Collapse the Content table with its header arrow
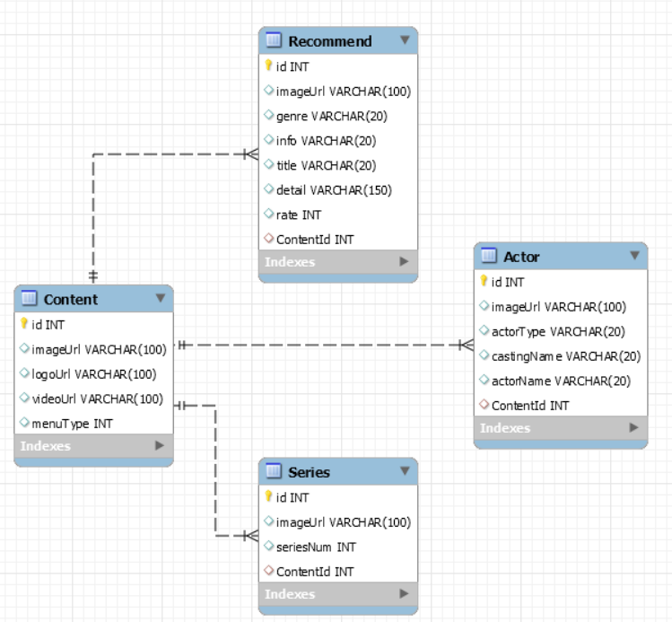The height and width of the screenshot is (622, 672). [161, 298]
